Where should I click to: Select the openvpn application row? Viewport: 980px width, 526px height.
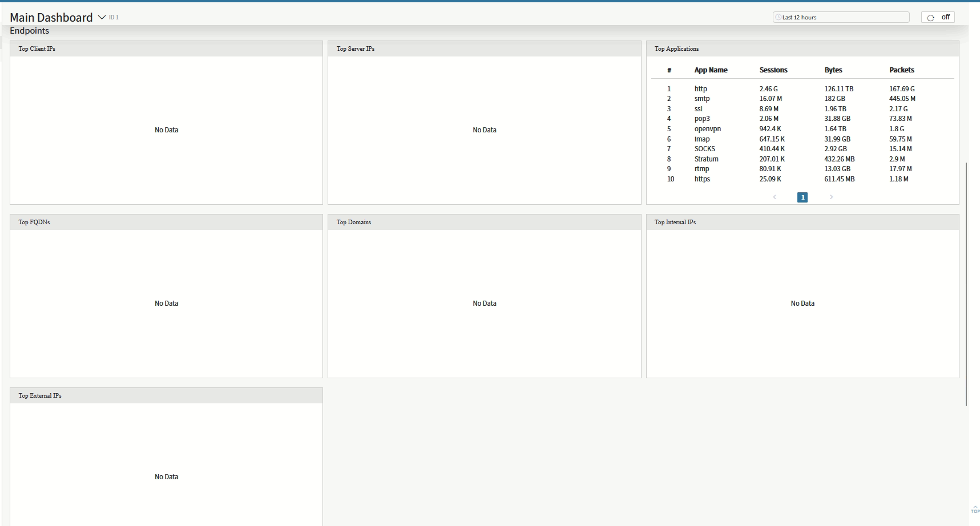tap(707, 129)
